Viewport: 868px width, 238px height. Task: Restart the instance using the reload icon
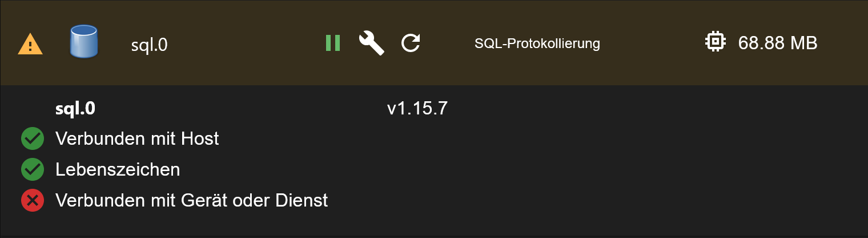(x=411, y=43)
